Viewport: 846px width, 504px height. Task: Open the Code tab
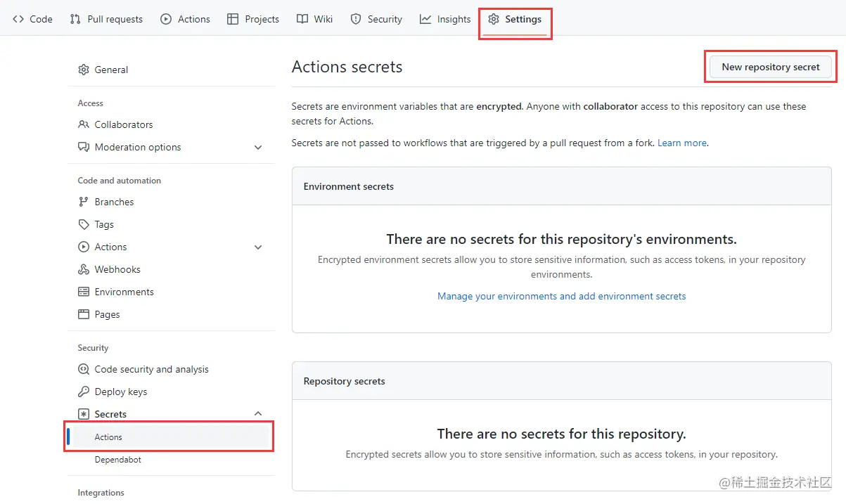pyautogui.click(x=33, y=19)
